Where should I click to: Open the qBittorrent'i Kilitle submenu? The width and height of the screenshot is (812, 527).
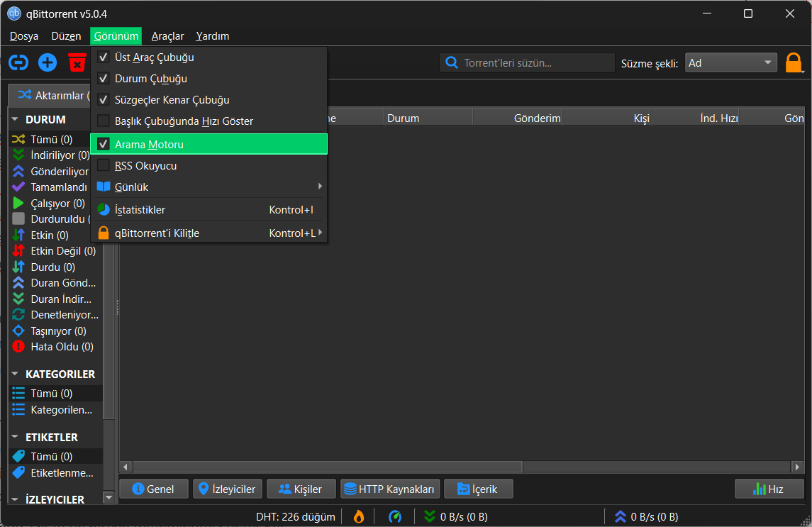coord(208,233)
